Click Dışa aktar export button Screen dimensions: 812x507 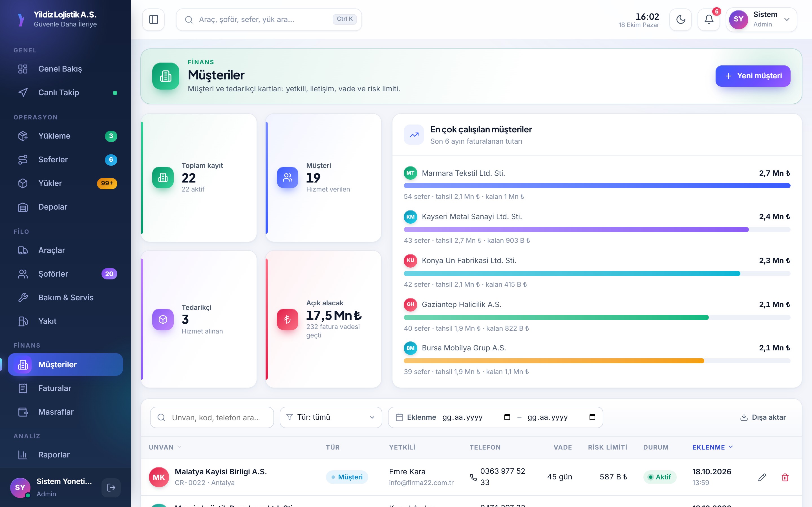pos(763,417)
